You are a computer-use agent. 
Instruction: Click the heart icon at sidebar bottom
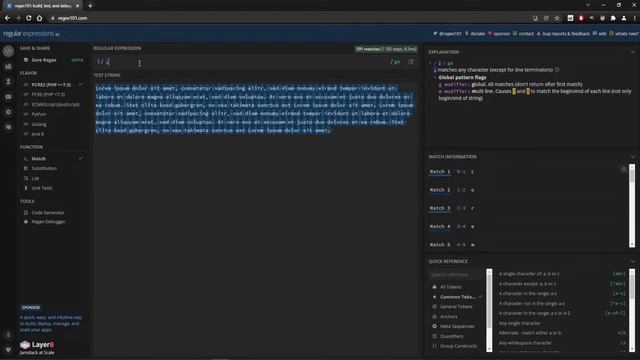point(8,350)
